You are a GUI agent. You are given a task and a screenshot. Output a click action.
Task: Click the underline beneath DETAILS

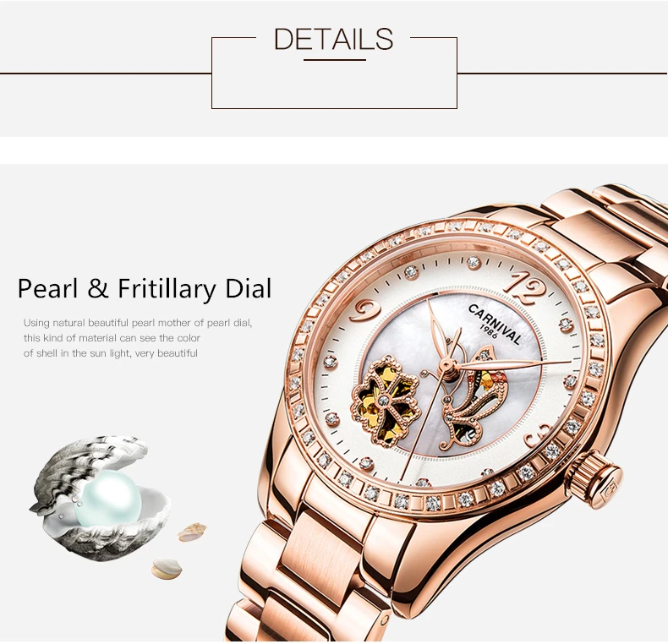click(x=335, y=60)
